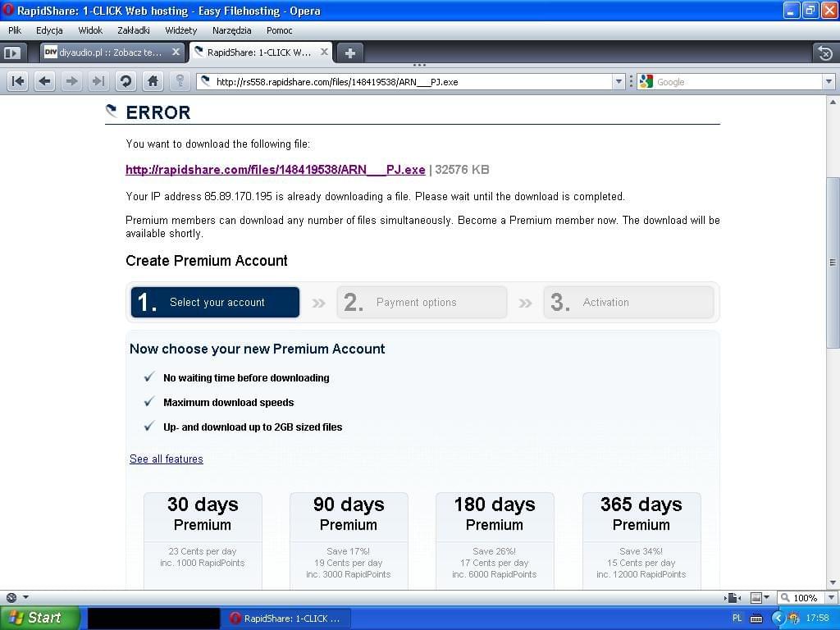Switch to the diyaudio.pl tab
840x630 pixels.
click(x=112, y=52)
